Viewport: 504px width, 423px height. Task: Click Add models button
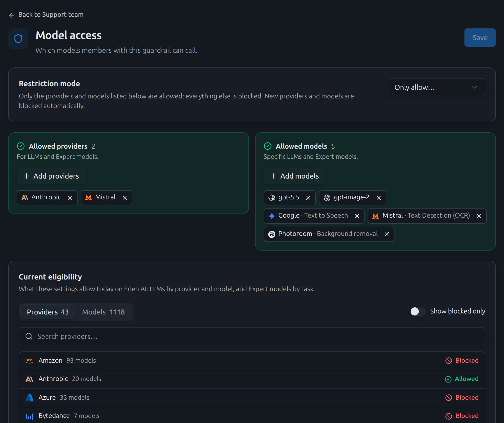[x=294, y=176]
